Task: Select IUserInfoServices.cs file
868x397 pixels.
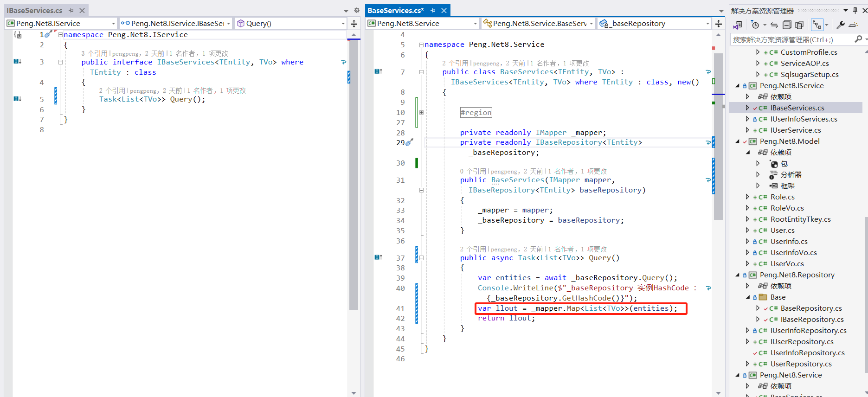Action: point(804,119)
